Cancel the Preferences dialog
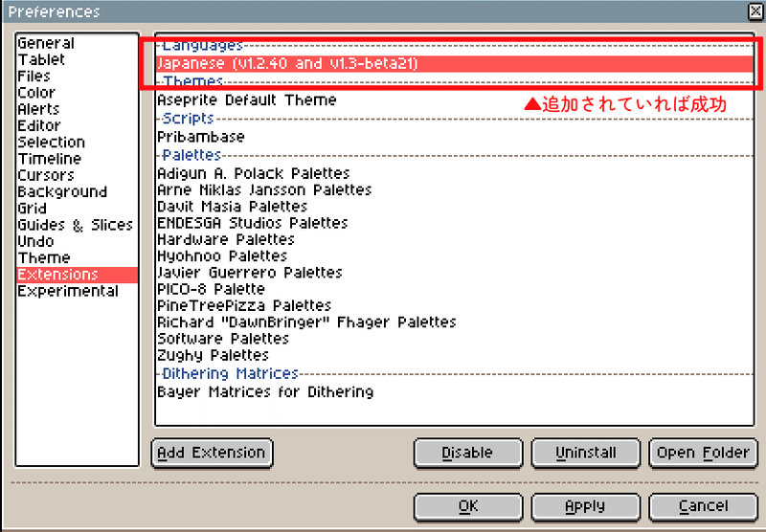This screenshot has width=766, height=532. (x=703, y=506)
